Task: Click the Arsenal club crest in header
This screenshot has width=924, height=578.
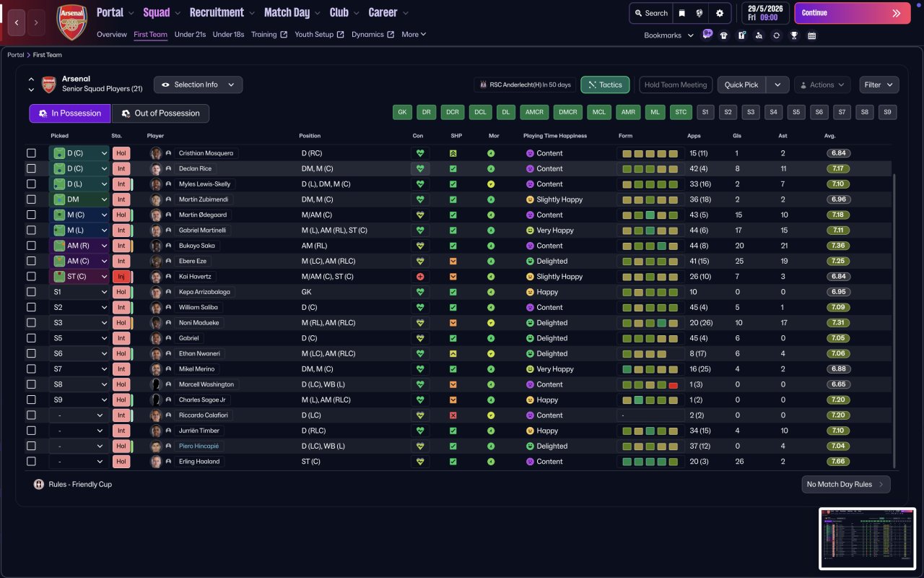Action: 71,22
